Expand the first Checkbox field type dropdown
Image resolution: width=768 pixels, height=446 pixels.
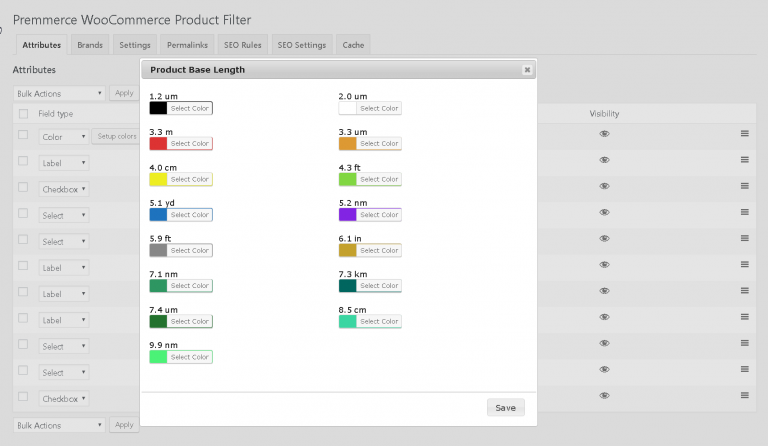pyautogui.click(x=64, y=189)
